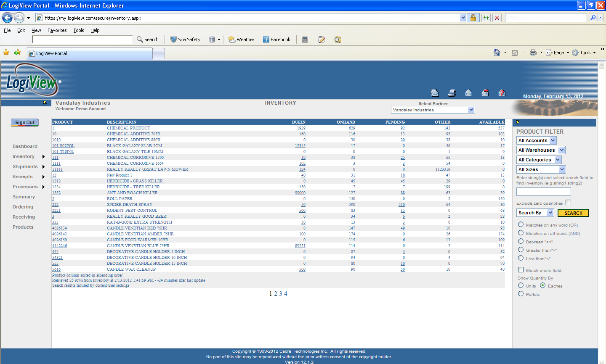This screenshot has width=606, height=364.
Task: Click the Home icon in command bar
Action: point(497,53)
